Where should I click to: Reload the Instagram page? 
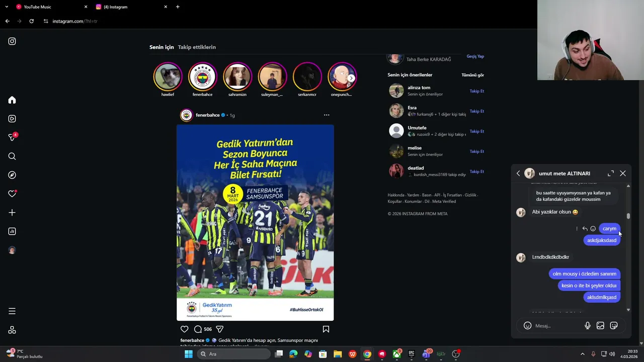pyautogui.click(x=31, y=21)
